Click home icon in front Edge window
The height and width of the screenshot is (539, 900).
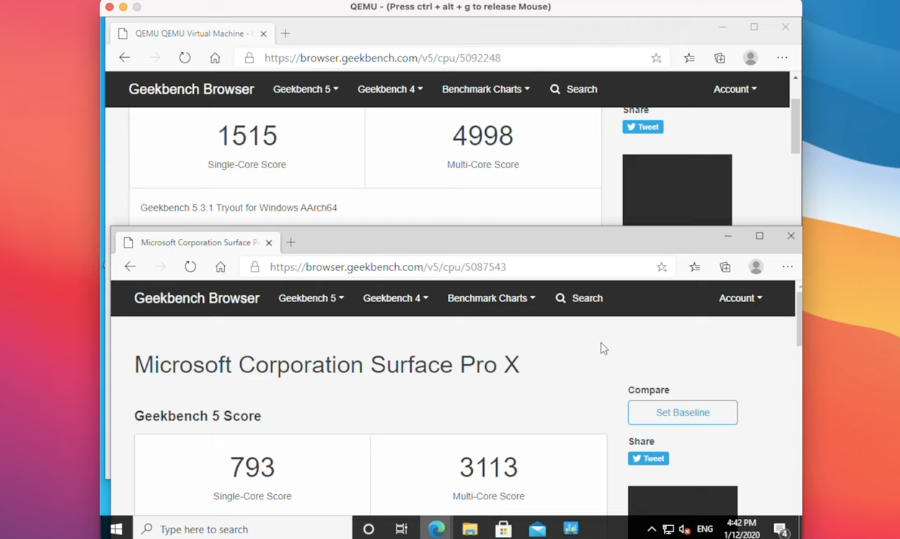pyautogui.click(x=220, y=267)
